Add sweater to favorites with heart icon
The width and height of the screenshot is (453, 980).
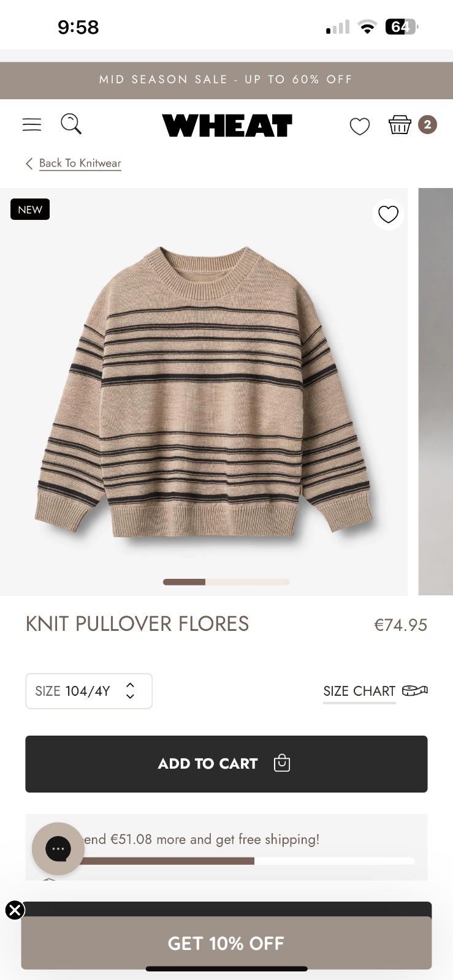[x=388, y=214]
